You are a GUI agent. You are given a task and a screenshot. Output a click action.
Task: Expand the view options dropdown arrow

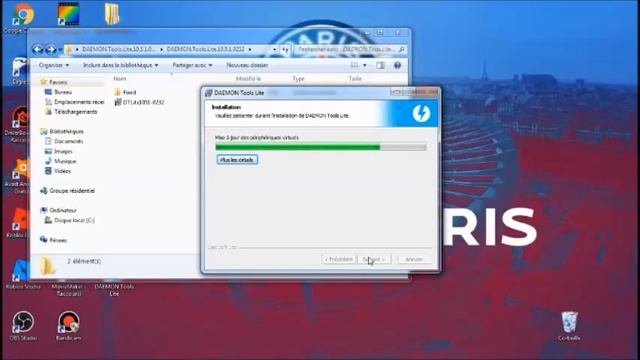pos(365,65)
